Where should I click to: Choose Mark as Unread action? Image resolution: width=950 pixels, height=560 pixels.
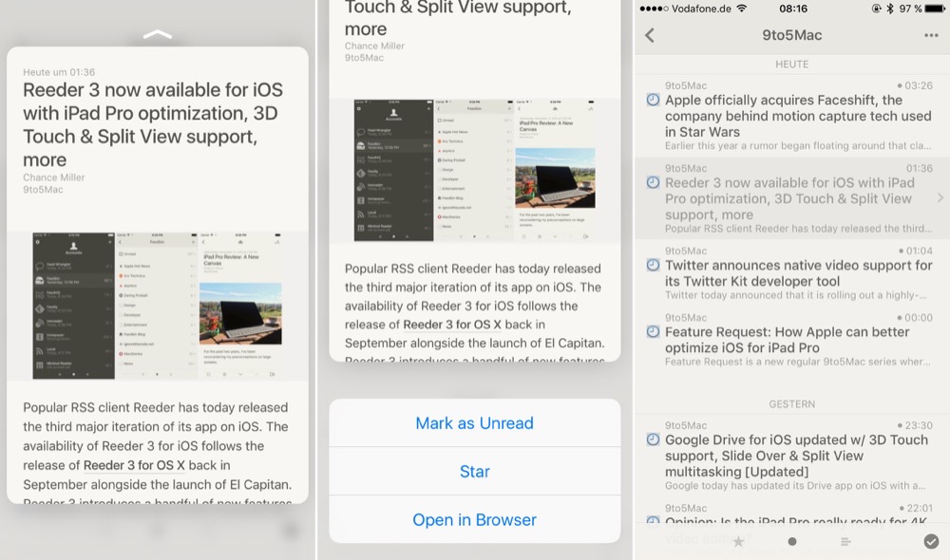474,423
